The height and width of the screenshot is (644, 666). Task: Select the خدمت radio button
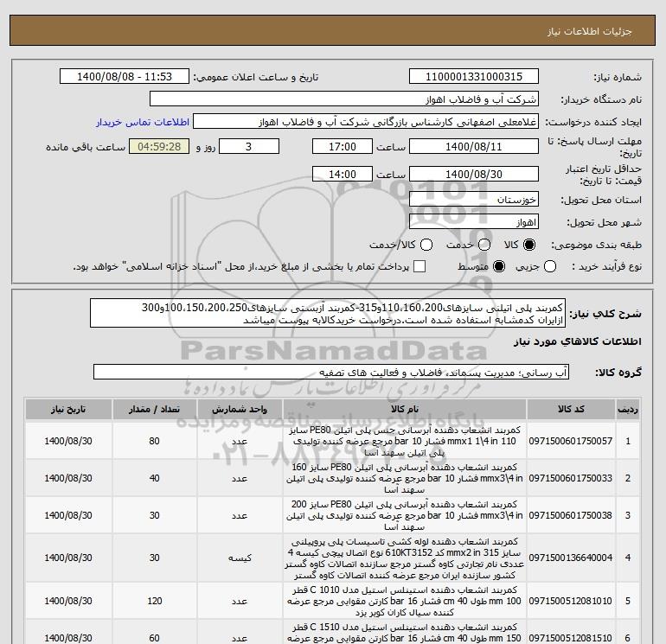[x=484, y=245]
